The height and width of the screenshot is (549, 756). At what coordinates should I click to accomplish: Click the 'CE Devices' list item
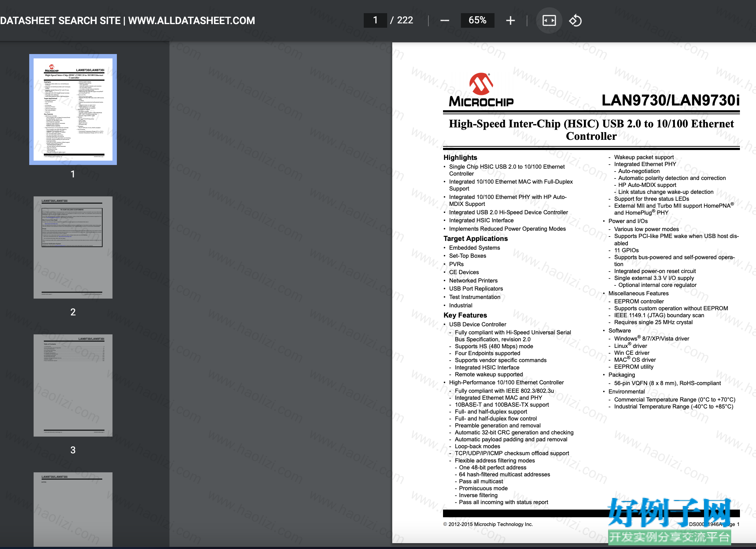click(x=464, y=272)
